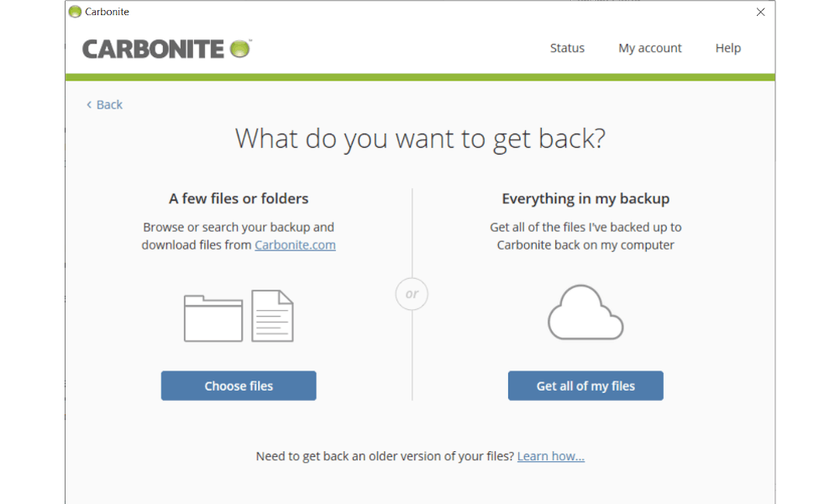Screen dimensions: 840x504
Task: Open the My account page
Action: click(650, 48)
